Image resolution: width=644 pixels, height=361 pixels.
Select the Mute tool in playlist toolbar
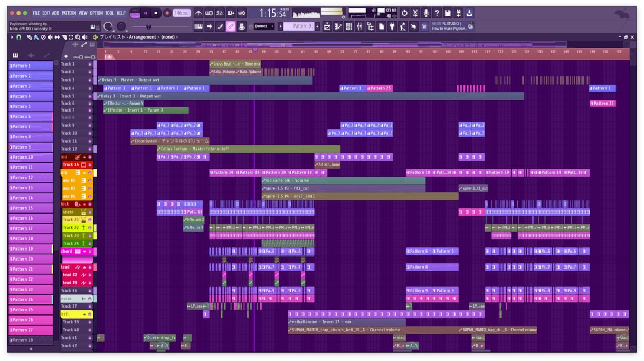click(x=50, y=37)
